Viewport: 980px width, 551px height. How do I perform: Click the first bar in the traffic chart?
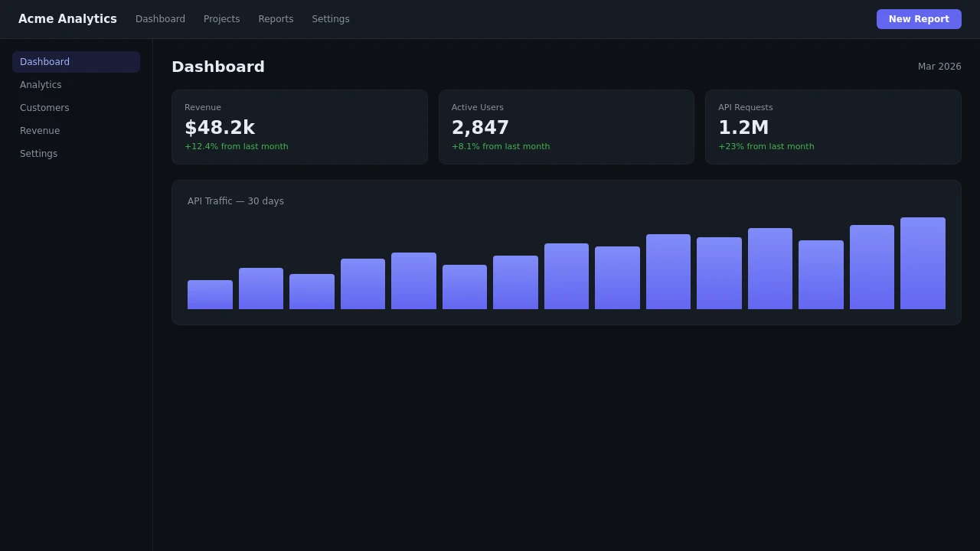210,295
